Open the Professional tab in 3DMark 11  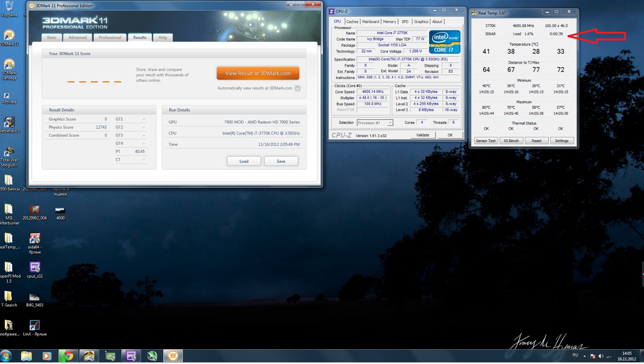point(110,38)
